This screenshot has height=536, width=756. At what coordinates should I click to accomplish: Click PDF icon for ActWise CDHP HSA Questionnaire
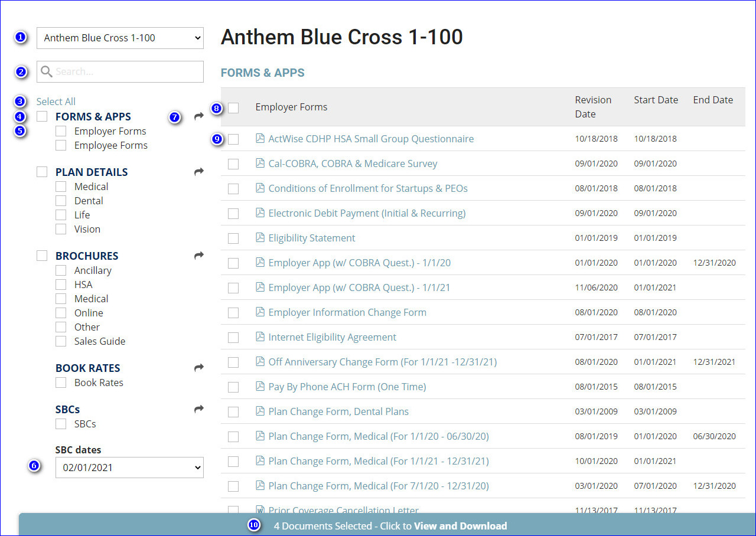tap(260, 138)
